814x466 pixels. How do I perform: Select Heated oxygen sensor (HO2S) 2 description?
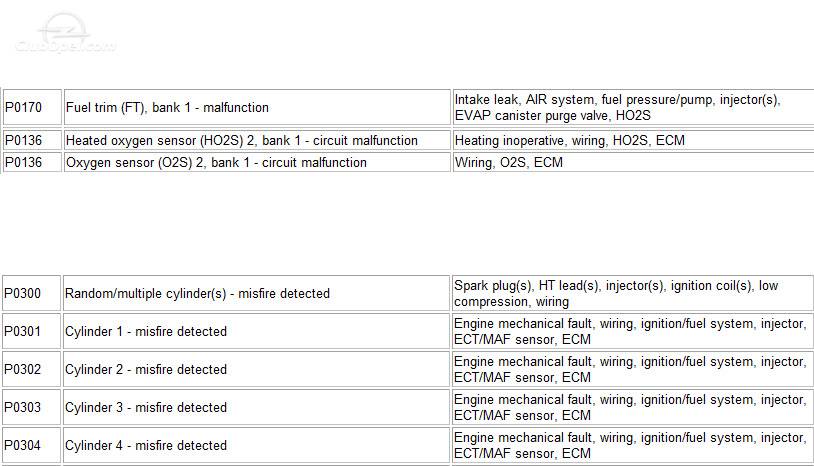click(x=242, y=141)
